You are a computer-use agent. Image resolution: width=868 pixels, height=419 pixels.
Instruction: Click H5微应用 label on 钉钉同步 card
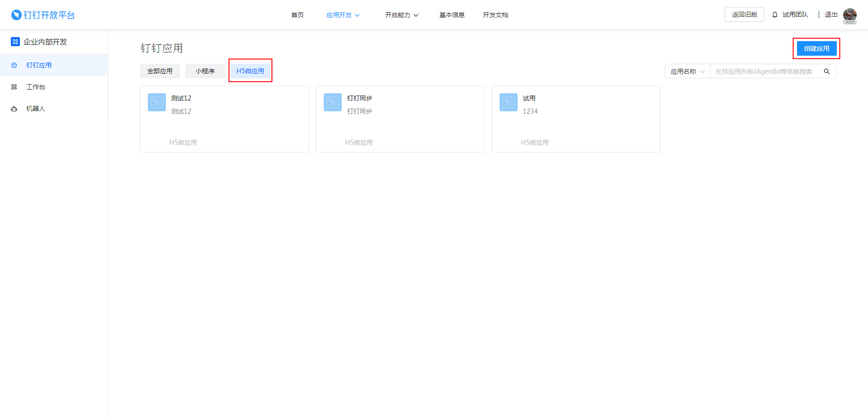click(359, 143)
